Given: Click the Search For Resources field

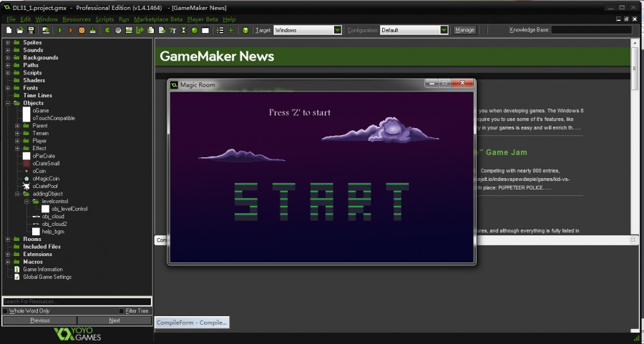Looking at the screenshot, I should pos(77,302).
